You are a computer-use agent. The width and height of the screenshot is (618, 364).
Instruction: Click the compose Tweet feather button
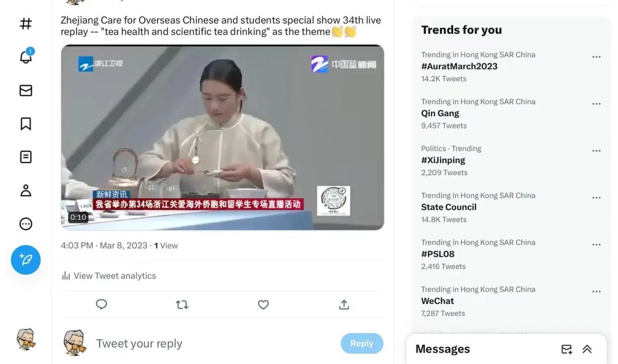26,260
